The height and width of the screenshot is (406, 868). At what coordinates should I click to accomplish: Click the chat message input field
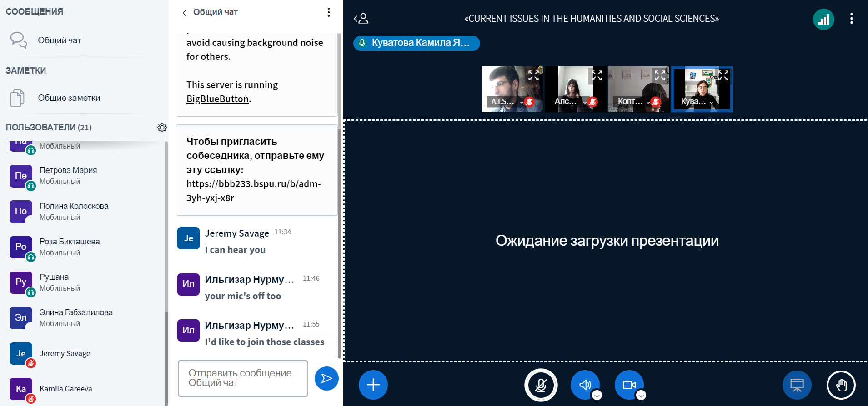pyautogui.click(x=243, y=378)
